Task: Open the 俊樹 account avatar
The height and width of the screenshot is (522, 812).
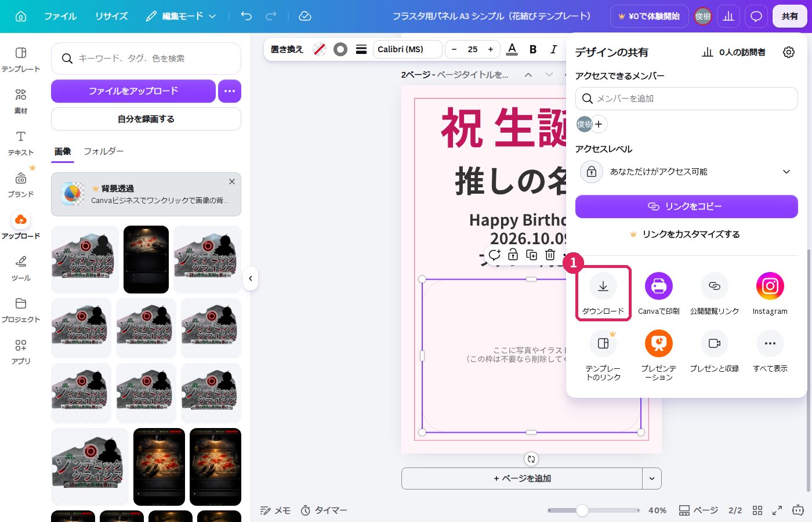Action: 703,16
